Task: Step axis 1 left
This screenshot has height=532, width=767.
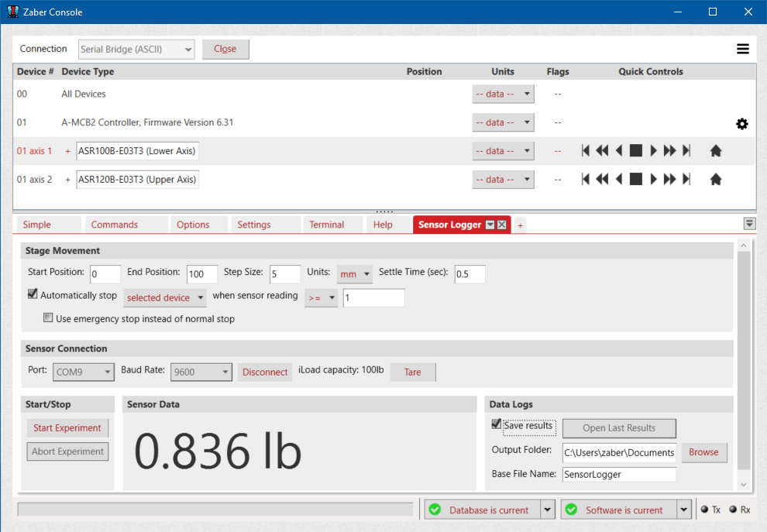Action: 619,150
